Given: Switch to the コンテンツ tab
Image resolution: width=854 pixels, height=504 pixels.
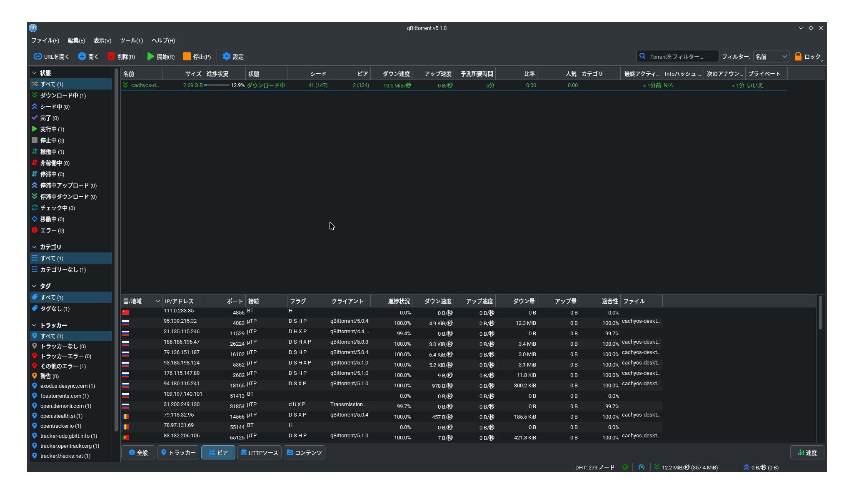Looking at the screenshot, I should pos(304,452).
